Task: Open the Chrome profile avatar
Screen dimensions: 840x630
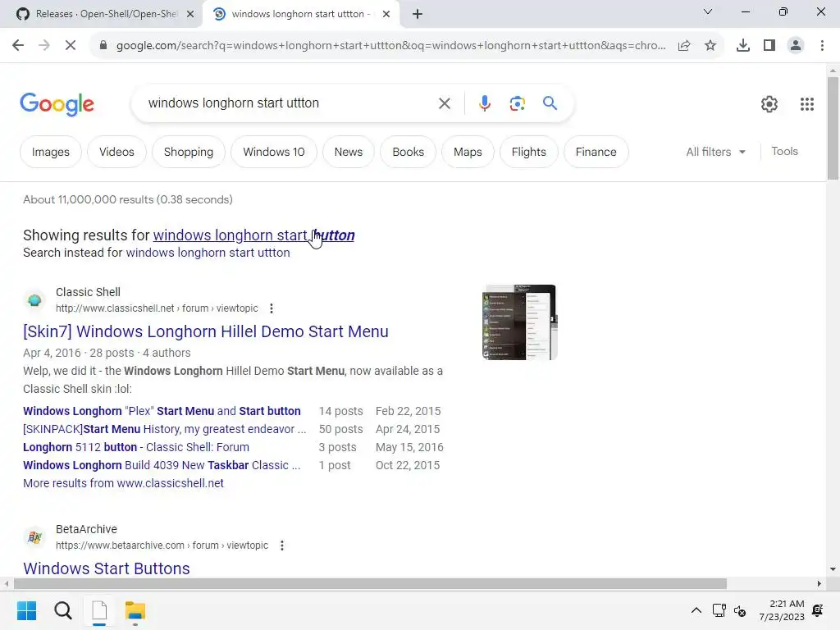Action: click(796, 46)
